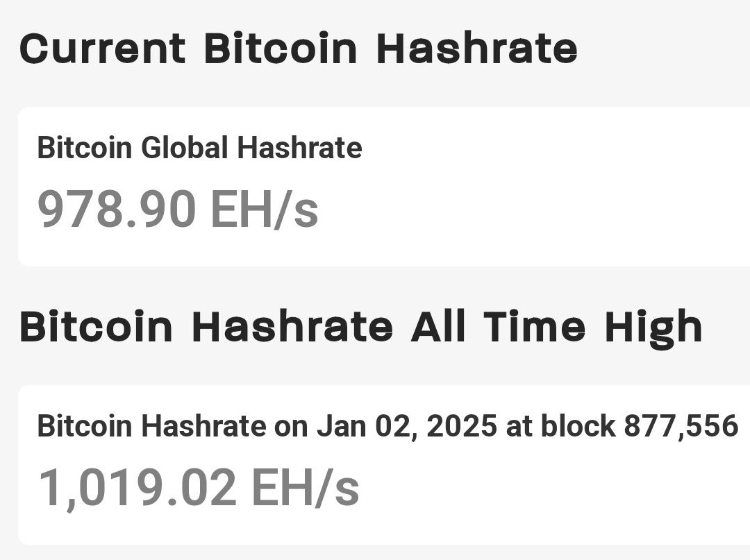The width and height of the screenshot is (750, 560).
Task: Click empty space in the all-time-high card
Action: pos(550,492)
